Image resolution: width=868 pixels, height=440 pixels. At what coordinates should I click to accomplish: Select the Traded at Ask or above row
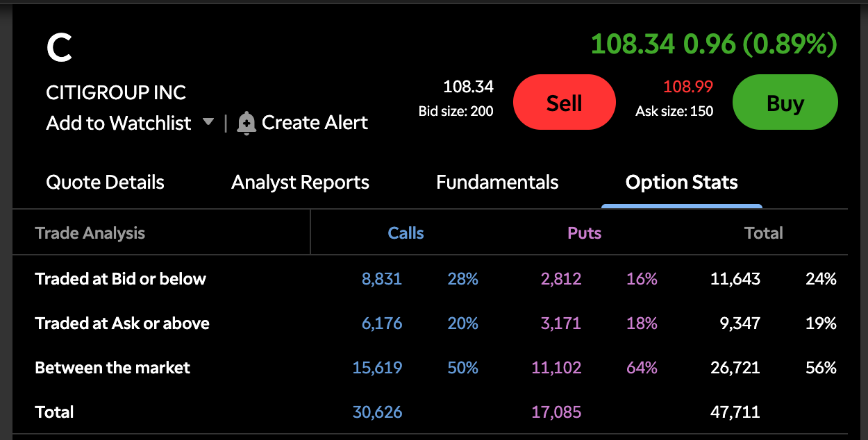(122, 323)
